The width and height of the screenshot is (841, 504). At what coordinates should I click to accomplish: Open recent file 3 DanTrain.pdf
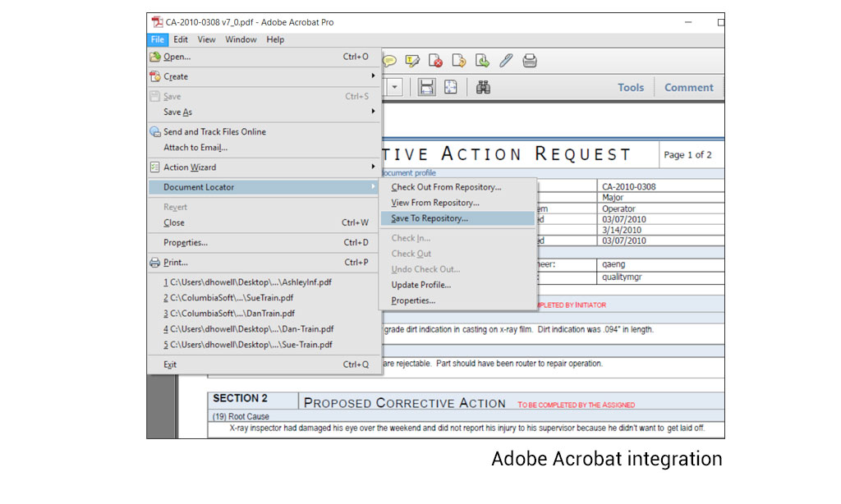(x=264, y=313)
